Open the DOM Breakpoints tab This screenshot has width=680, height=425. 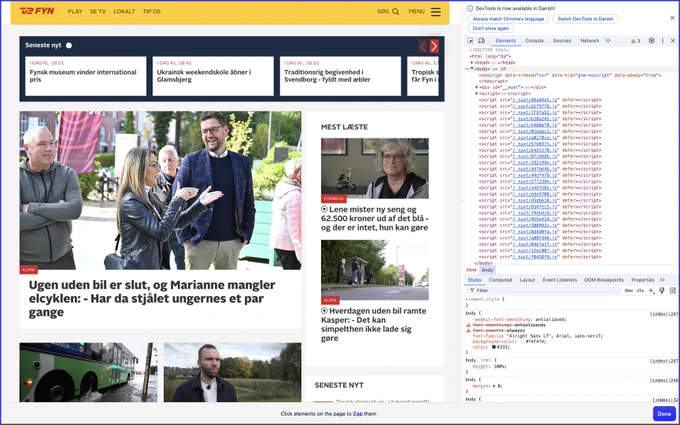pos(604,280)
